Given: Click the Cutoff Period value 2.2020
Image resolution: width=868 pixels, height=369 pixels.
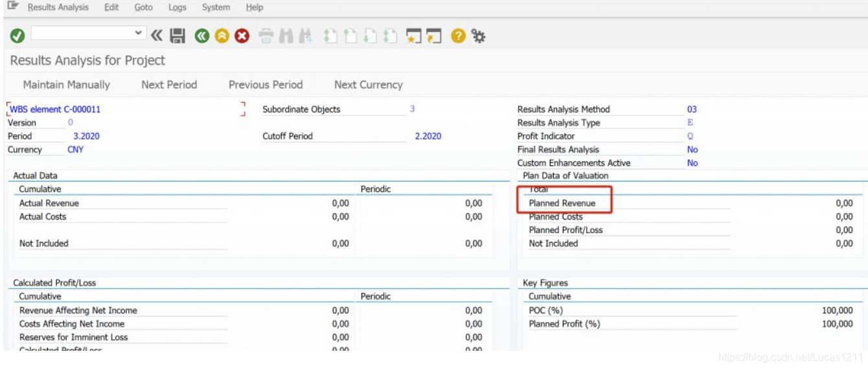Looking at the screenshot, I should (428, 136).
